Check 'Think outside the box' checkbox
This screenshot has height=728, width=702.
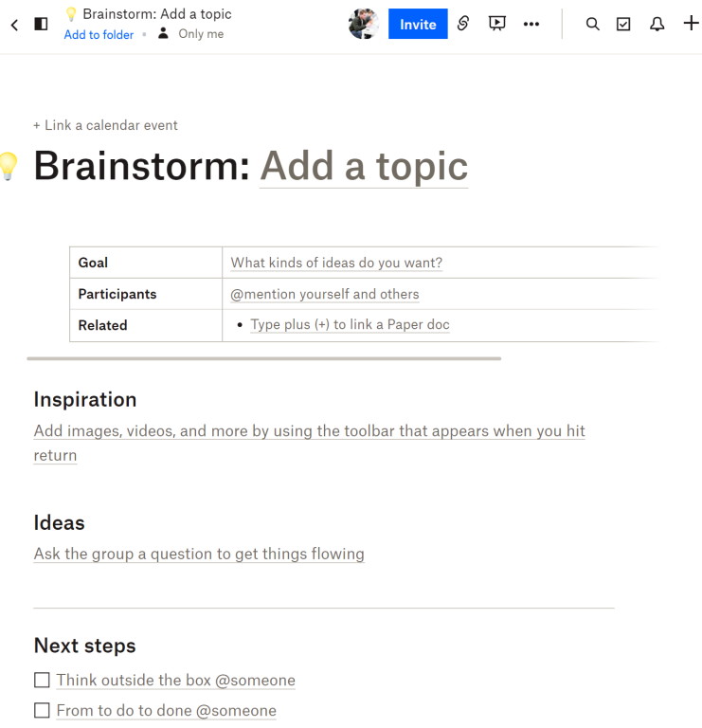[x=42, y=680]
